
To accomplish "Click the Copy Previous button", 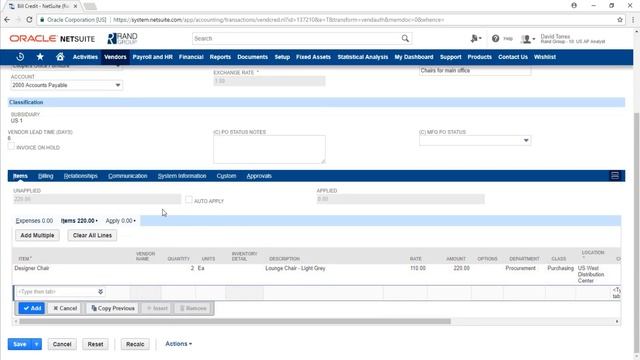I will click(113, 308).
